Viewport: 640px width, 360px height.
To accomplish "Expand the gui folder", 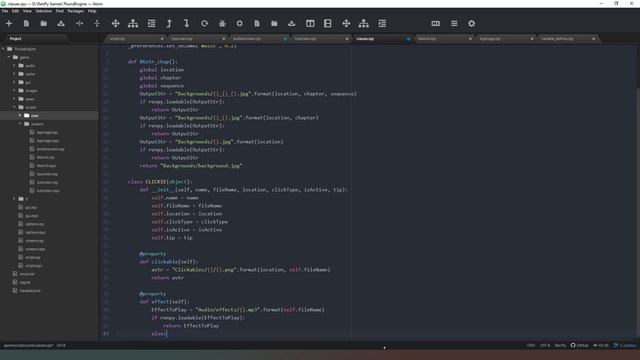I will tap(15, 82).
